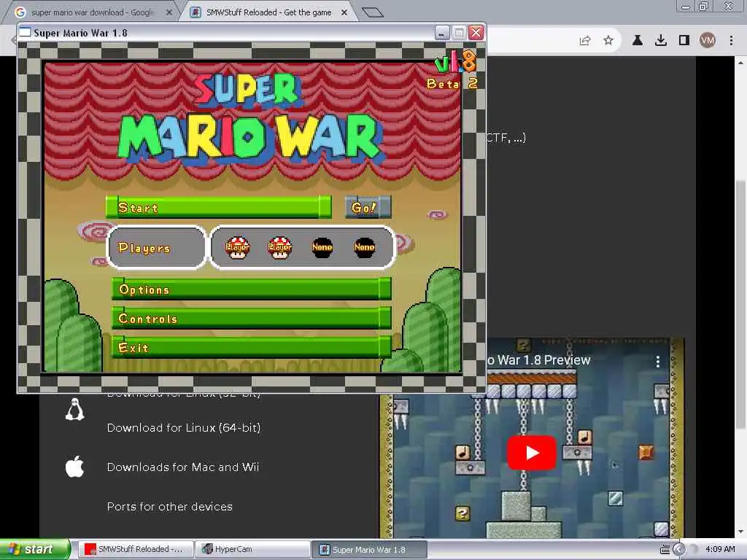This screenshot has height=560, width=747.
Task: Open Downloads for Mac and Wii link
Action: pos(183,467)
